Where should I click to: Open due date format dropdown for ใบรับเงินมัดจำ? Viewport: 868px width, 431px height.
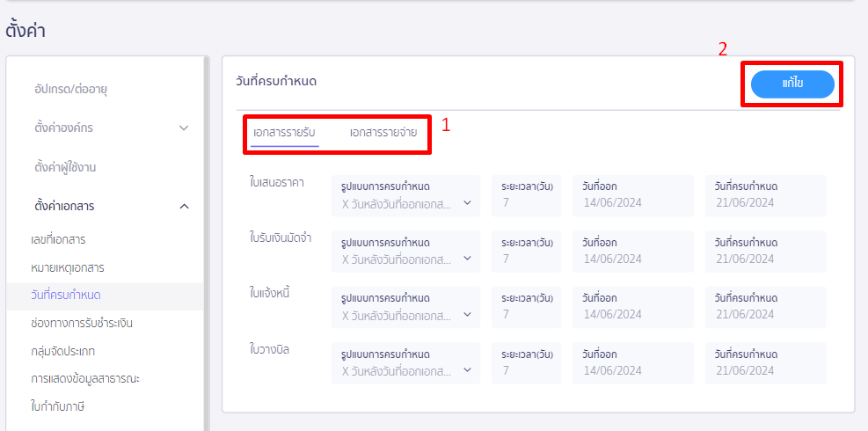coord(405,252)
